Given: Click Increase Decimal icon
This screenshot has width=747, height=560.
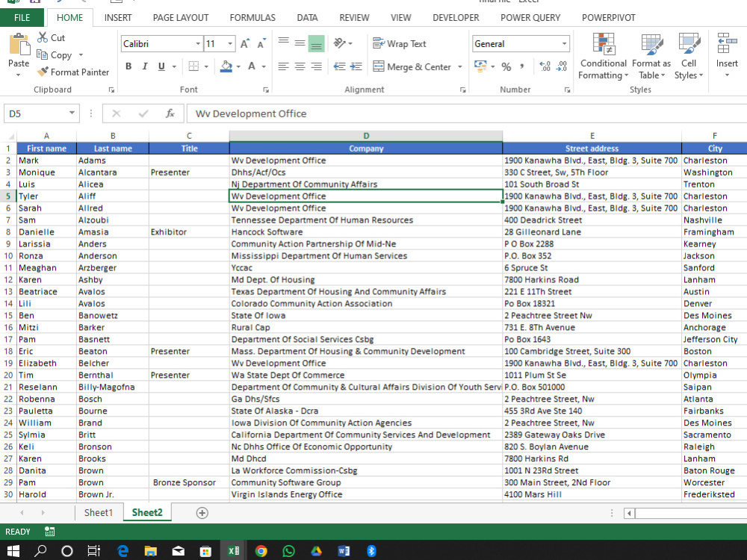Looking at the screenshot, I should [x=545, y=66].
